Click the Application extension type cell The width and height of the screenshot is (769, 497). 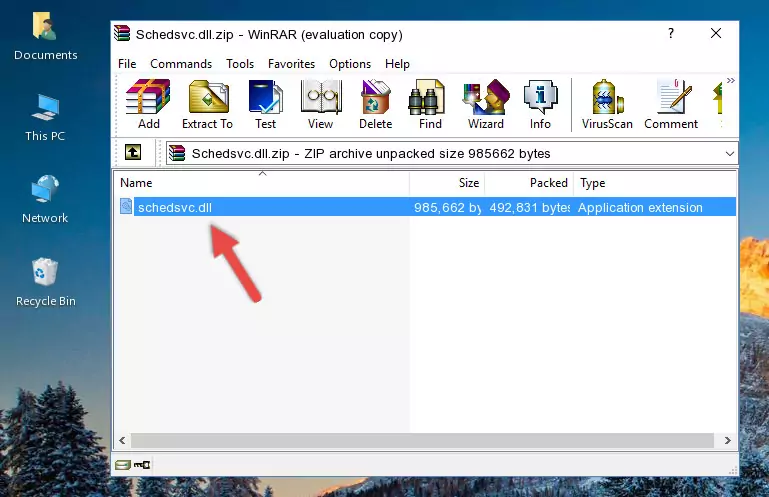coord(640,208)
